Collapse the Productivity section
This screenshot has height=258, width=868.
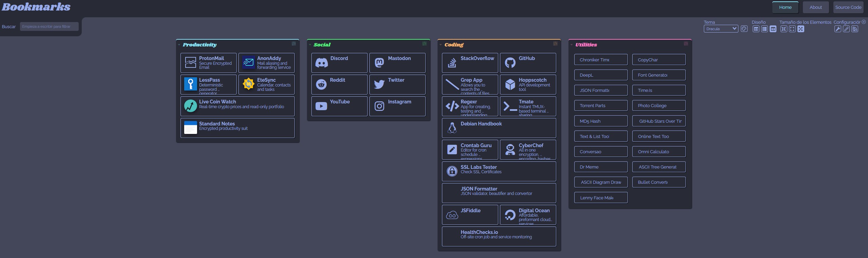[179, 45]
